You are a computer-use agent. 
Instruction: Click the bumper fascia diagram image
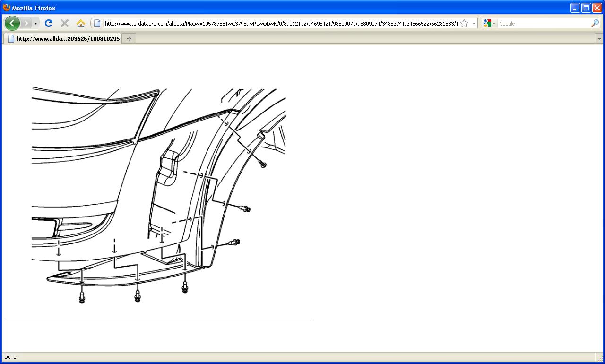[x=159, y=195]
